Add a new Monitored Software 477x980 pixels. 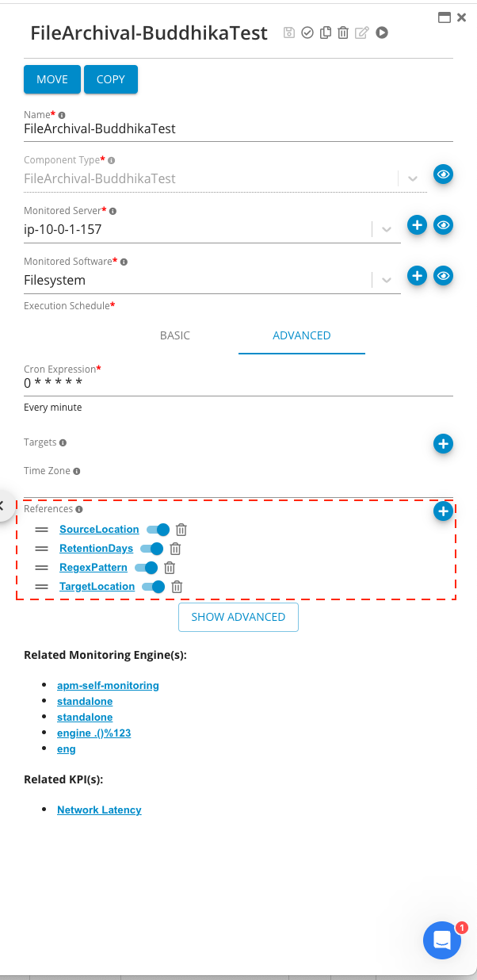tap(417, 276)
